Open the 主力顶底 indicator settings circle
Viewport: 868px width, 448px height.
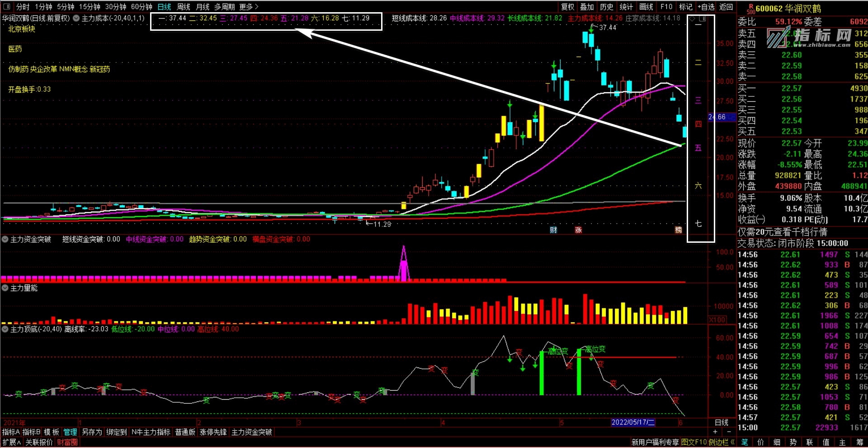coord(5,329)
